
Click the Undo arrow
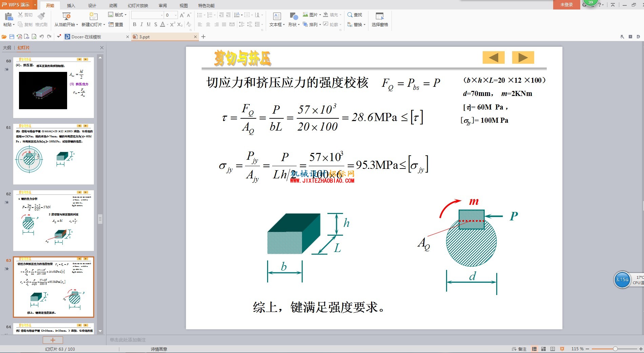[x=42, y=37]
